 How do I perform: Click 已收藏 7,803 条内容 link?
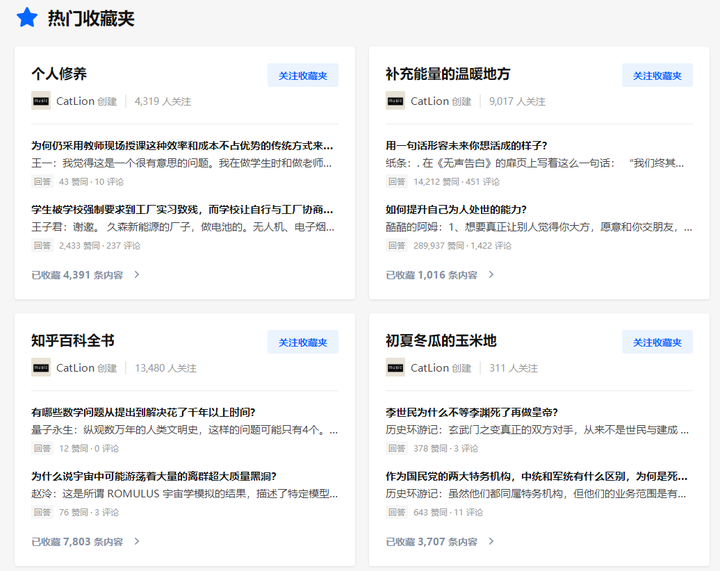click(77, 541)
